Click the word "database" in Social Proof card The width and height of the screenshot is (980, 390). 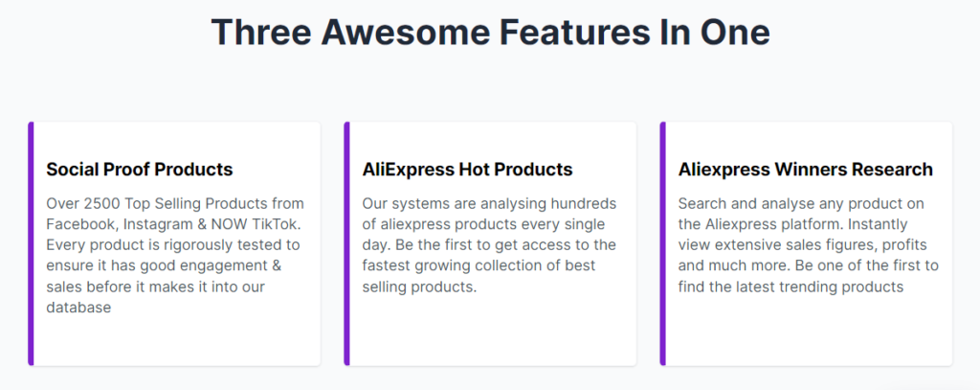(x=78, y=308)
